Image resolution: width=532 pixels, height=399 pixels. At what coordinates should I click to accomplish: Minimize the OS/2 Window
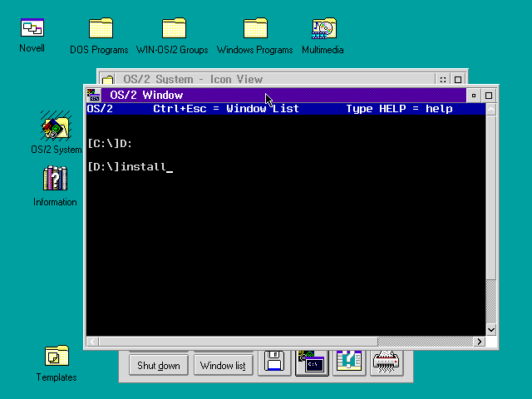474,96
